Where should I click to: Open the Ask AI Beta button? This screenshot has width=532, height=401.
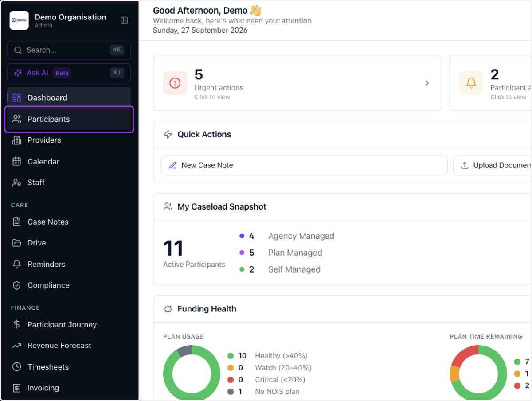pos(69,73)
